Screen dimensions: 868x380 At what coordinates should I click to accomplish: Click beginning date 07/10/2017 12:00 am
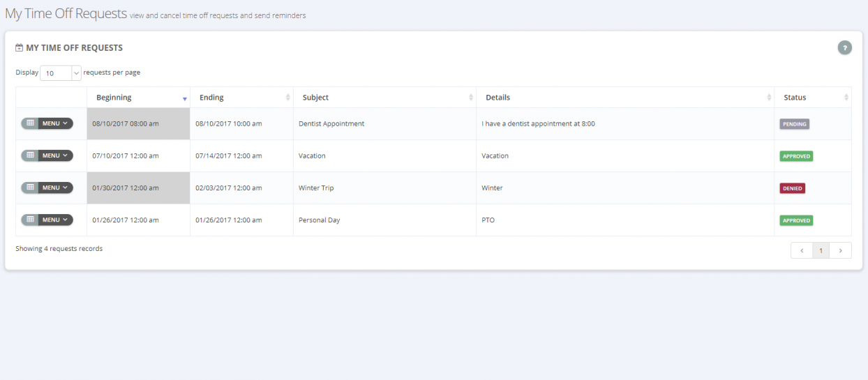[x=126, y=155]
